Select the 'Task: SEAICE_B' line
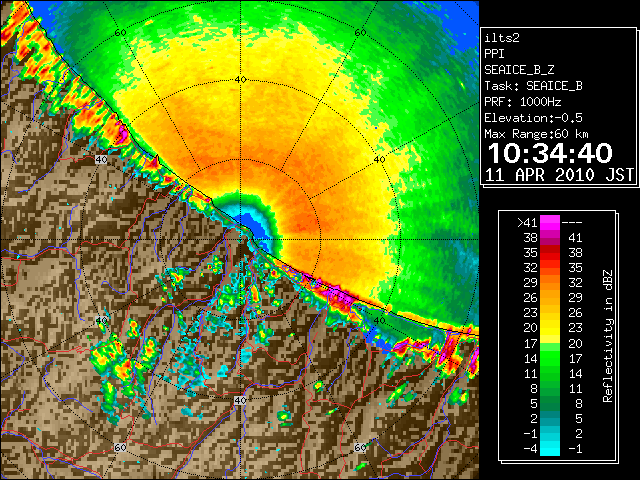 click(x=533, y=86)
